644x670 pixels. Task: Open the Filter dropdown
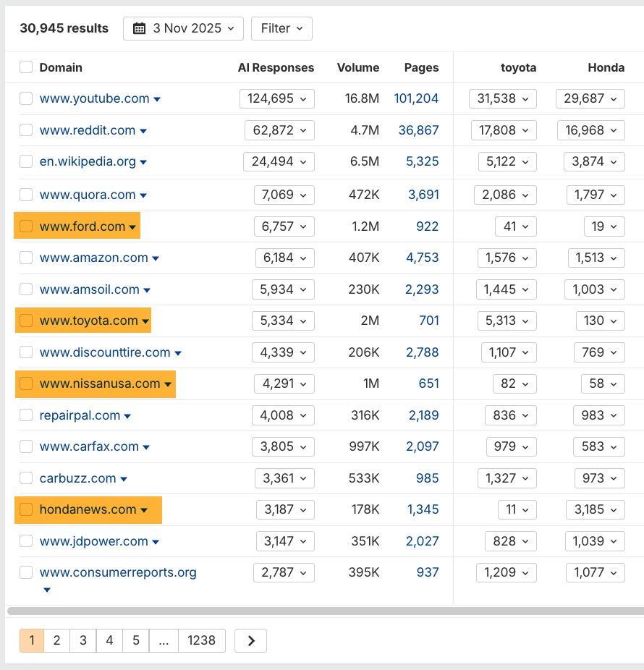(281, 28)
